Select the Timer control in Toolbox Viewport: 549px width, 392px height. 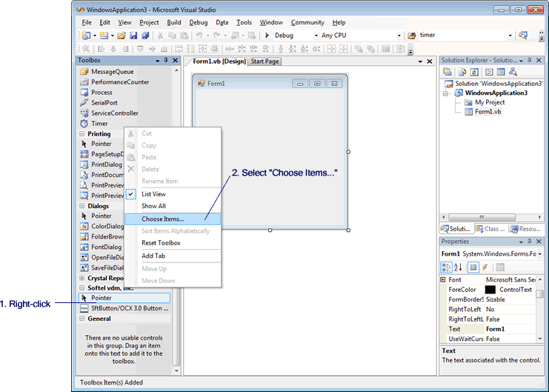(x=99, y=124)
